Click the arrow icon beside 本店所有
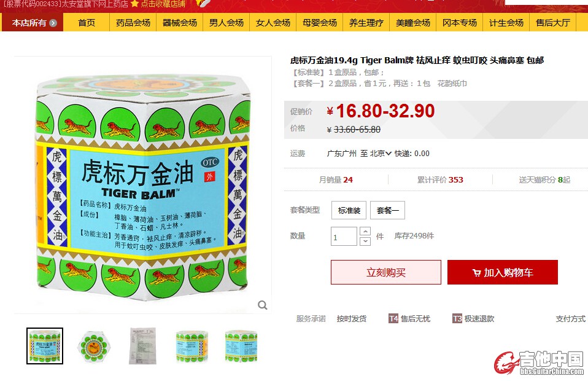The image size is (588, 381). pyautogui.click(x=53, y=23)
